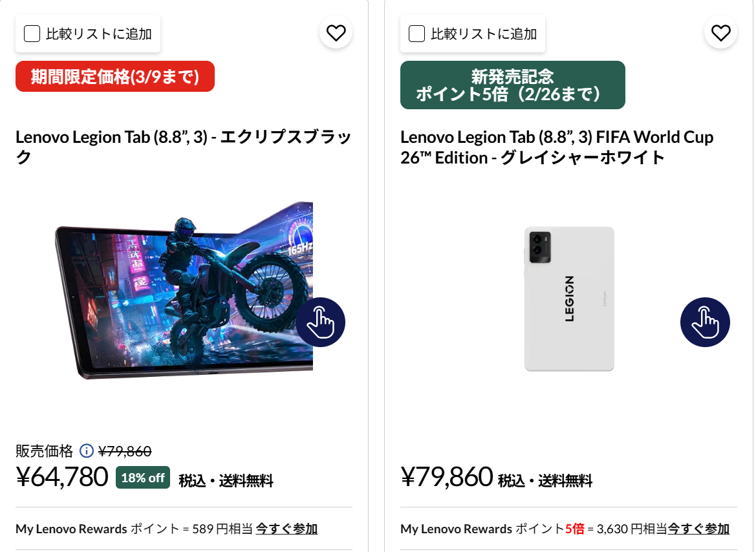Click the white LEGION tablet product image
The width and height of the screenshot is (756, 552).
coord(568,297)
